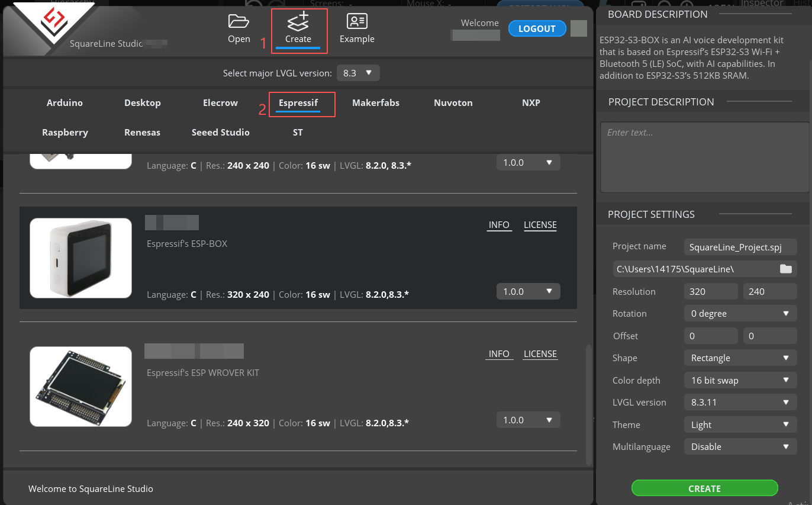The image size is (812, 505).
Task: Open the Rotation dropdown
Action: point(740,313)
